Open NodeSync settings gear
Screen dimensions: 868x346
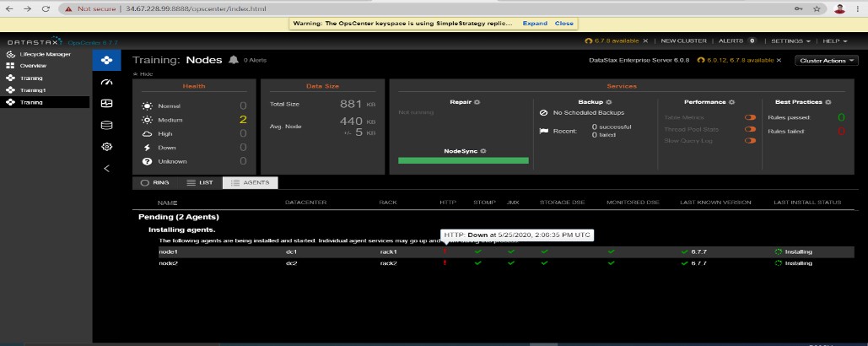pos(483,151)
